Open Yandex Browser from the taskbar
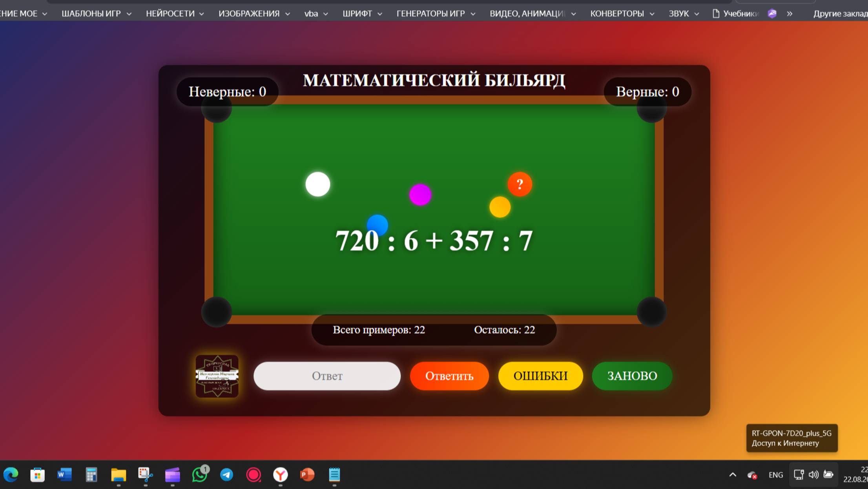Screen dimensions: 868x489 coord(280,475)
